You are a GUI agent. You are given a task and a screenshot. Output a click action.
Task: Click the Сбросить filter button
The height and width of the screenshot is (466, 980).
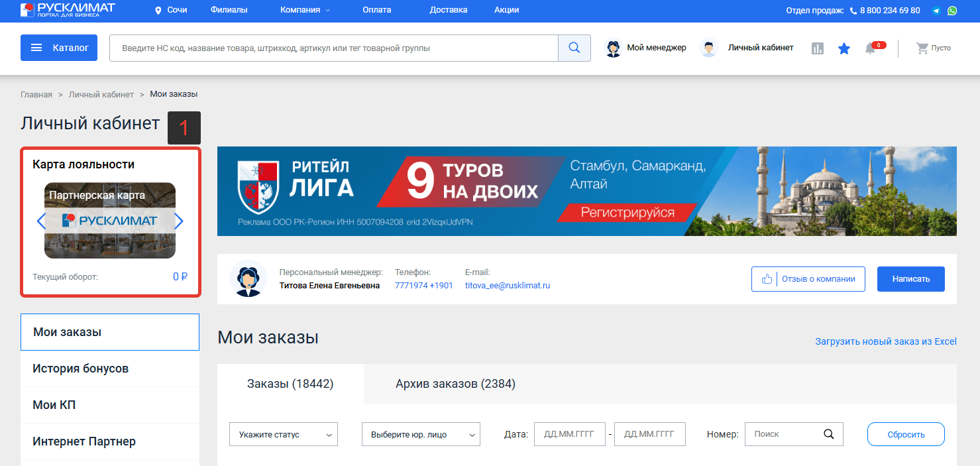pyautogui.click(x=906, y=435)
